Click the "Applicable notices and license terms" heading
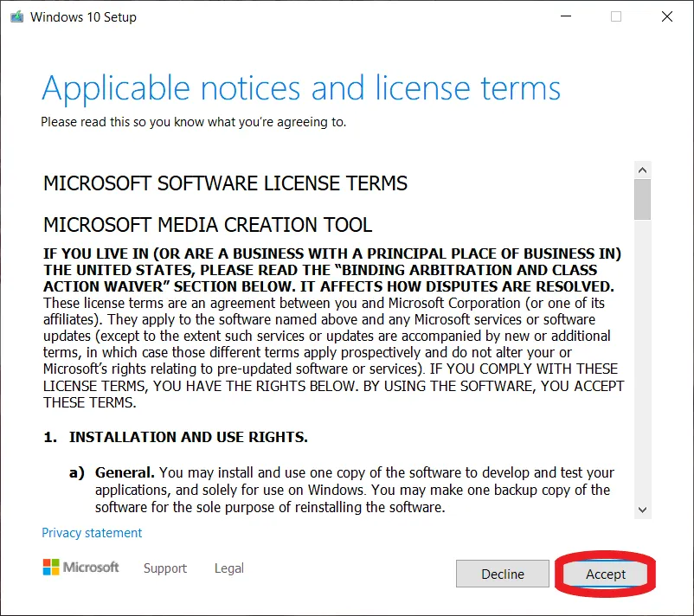 301,88
